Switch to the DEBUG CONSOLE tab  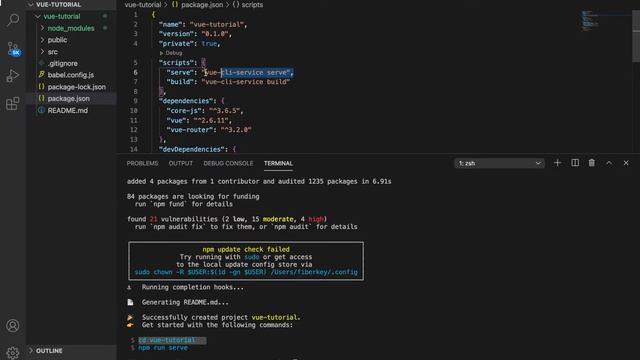point(228,163)
